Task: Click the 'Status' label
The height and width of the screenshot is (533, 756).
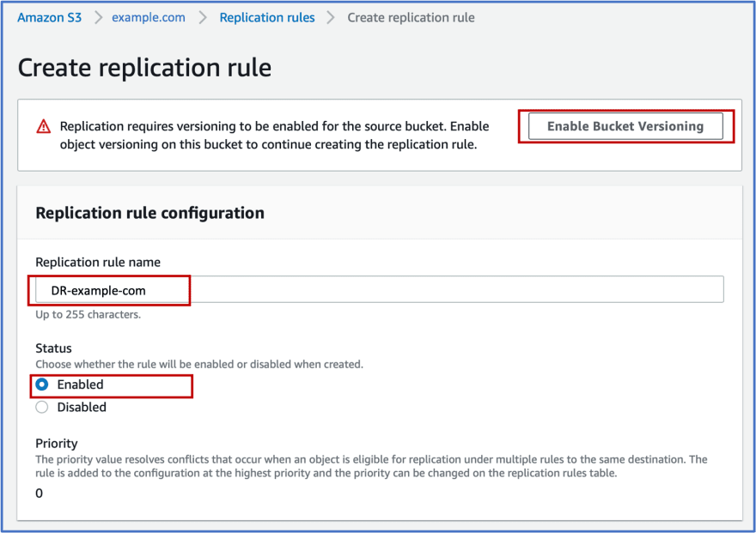Action: pos(53,348)
